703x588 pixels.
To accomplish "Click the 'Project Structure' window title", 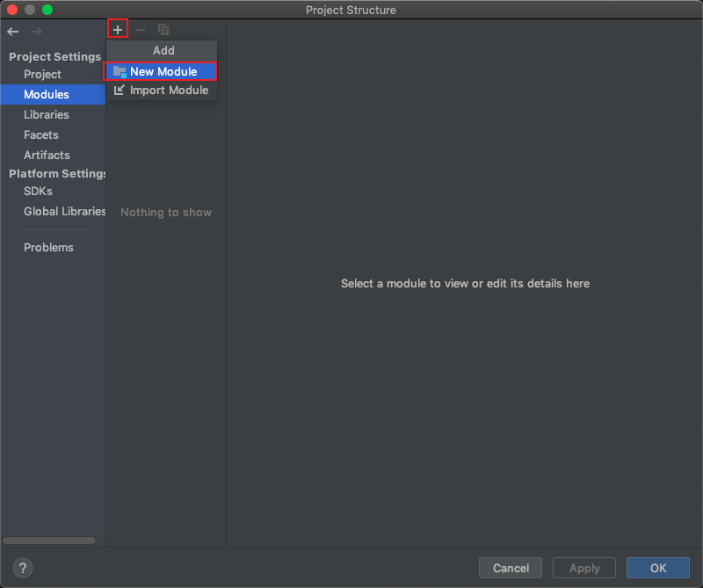I will (351, 10).
